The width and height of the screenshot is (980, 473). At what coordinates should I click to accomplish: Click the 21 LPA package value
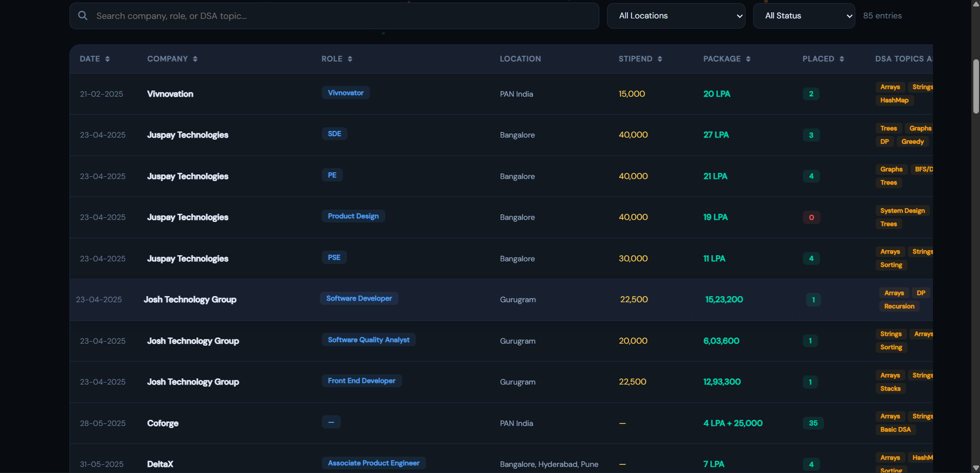715,176
